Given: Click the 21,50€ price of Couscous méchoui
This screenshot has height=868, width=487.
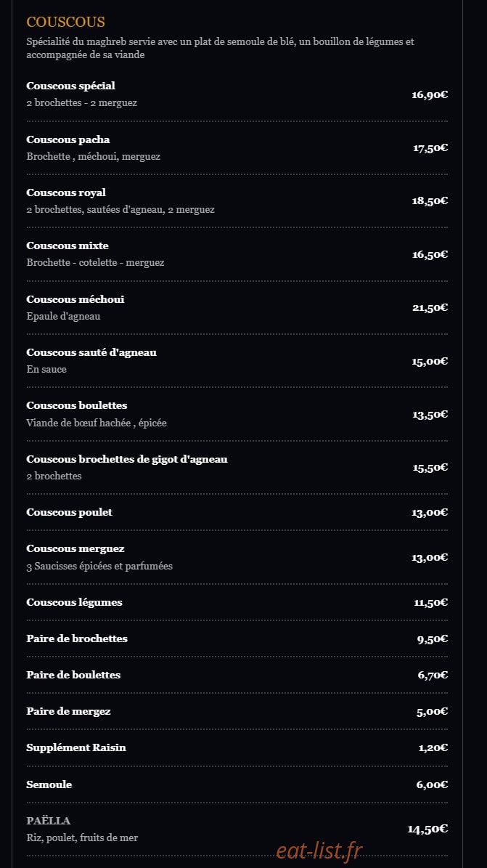Looking at the screenshot, I should pyautogui.click(x=430, y=308).
